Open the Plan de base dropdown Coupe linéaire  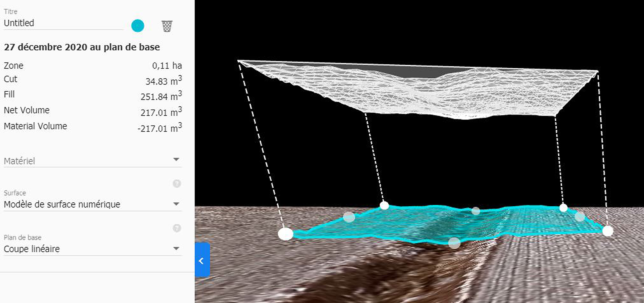click(93, 249)
